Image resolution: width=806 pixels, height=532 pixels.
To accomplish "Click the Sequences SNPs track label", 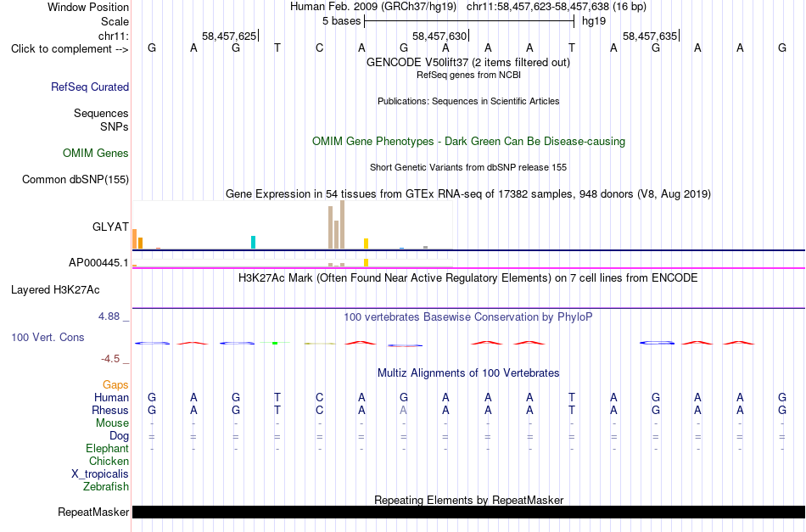I will click(x=101, y=120).
